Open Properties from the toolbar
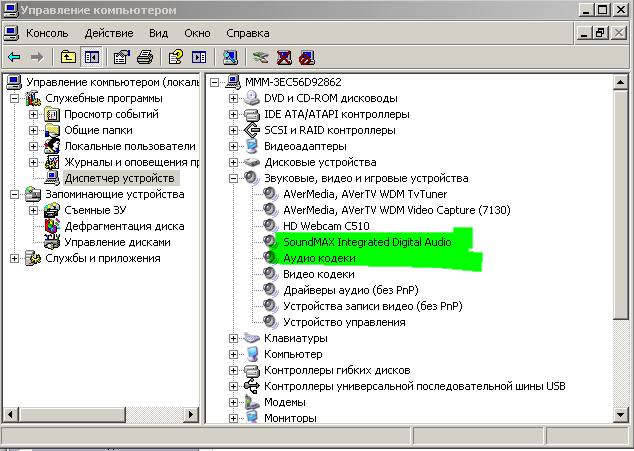634x451 pixels. (122, 57)
